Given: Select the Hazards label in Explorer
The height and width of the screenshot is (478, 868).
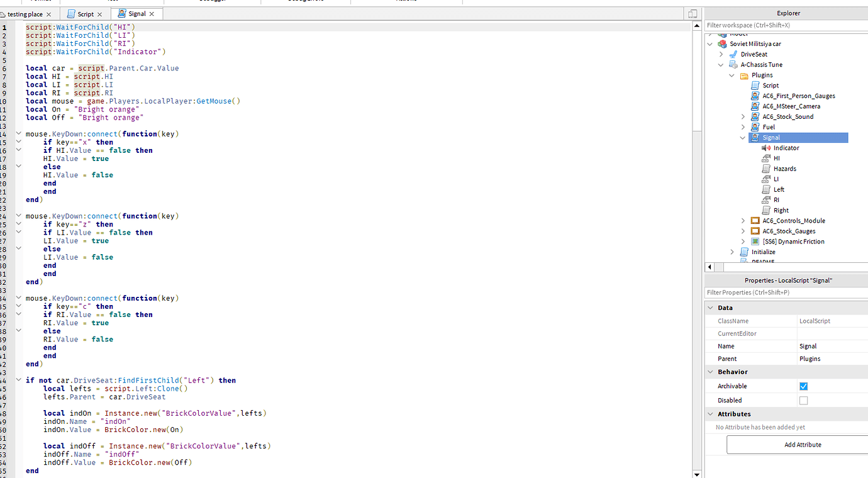Looking at the screenshot, I should click(x=784, y=169).
